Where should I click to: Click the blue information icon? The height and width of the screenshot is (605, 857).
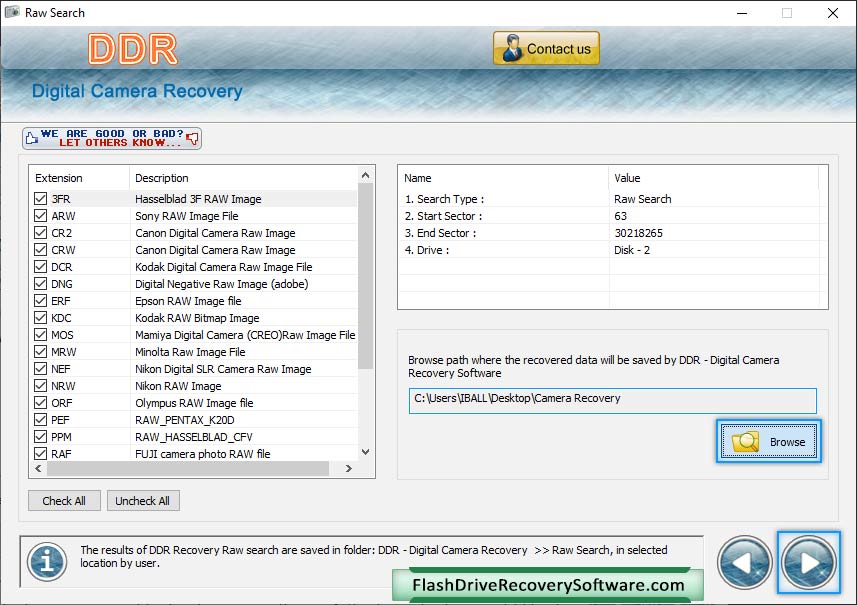tap(48, 562)
